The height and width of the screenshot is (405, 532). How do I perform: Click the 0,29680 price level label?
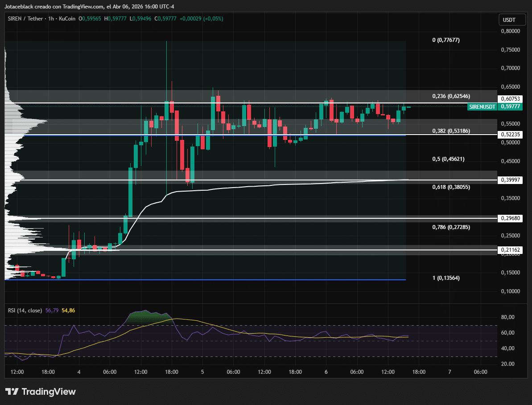click(510, 218)
